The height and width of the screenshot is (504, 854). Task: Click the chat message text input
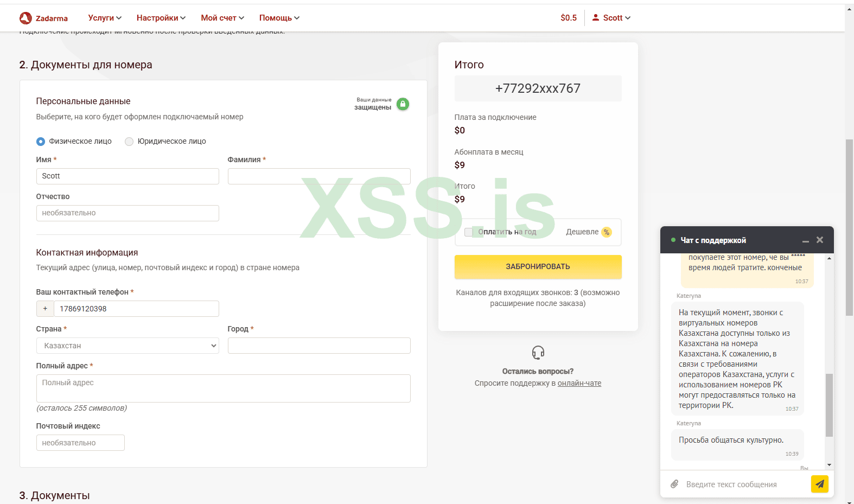pos(746,484)
